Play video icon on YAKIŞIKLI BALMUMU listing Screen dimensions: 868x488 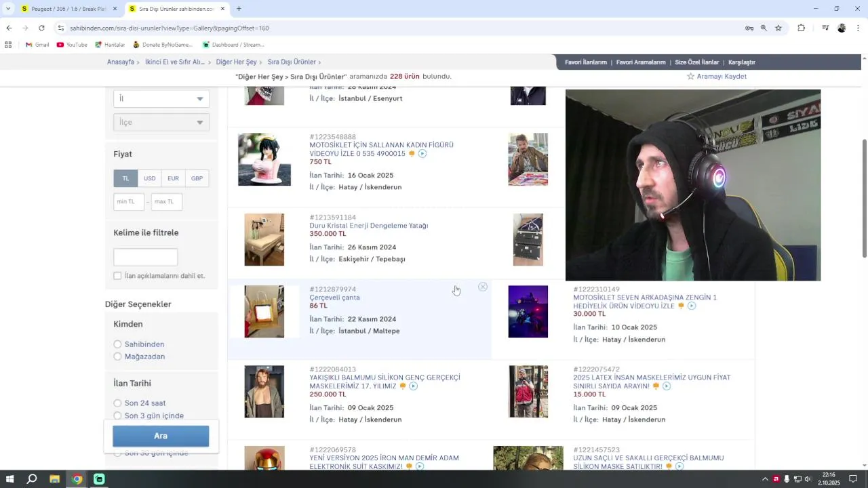(414, 386)
